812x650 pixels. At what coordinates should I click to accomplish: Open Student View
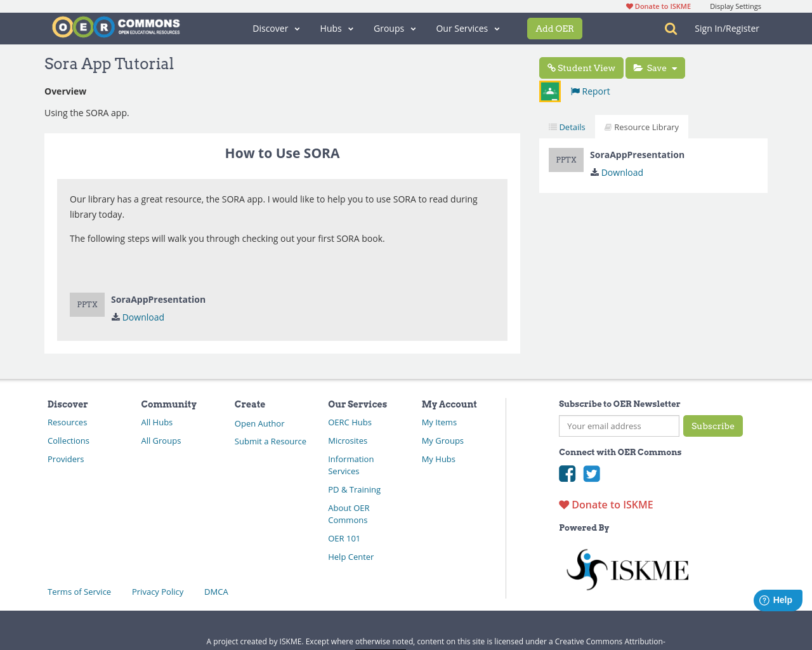581,68
